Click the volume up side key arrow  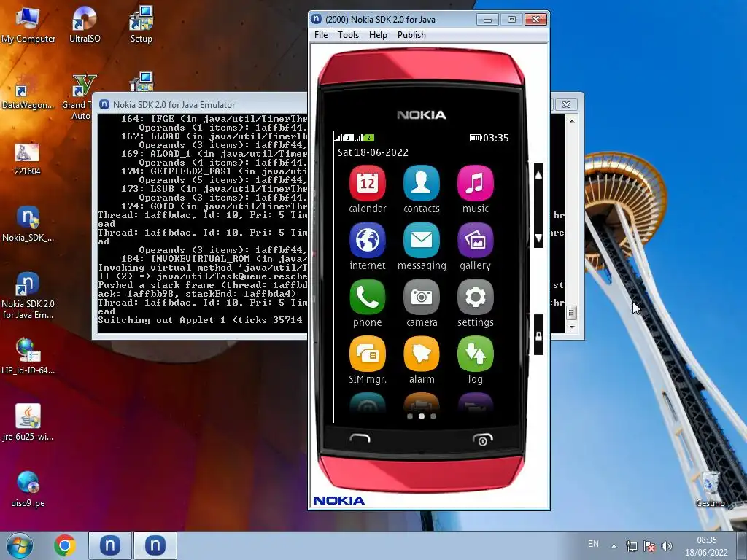538,175
